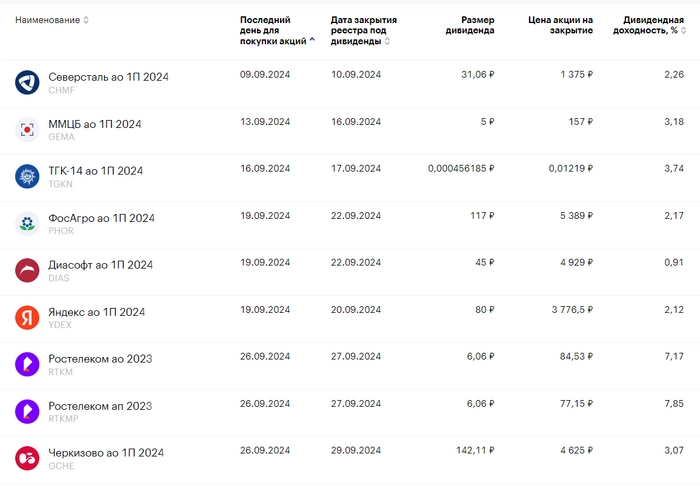The image size is (700, 488).
Task: Click the Ростелеком ап 2023 logo icon
Action: (x=27, y=411)
